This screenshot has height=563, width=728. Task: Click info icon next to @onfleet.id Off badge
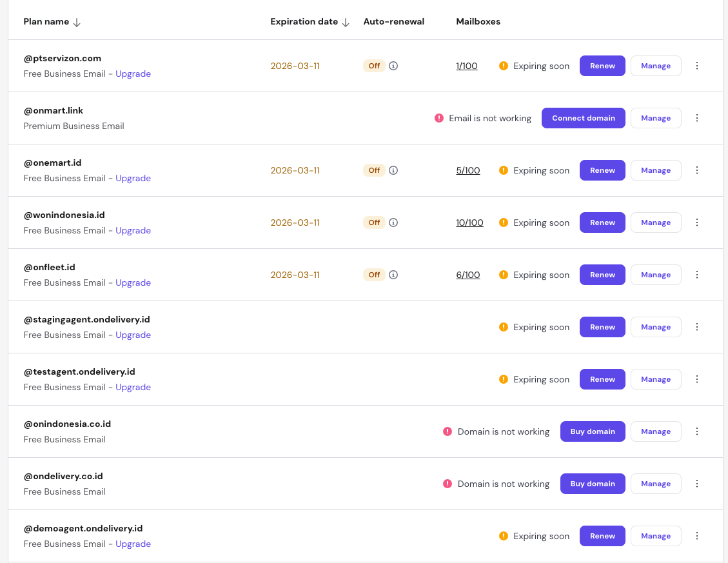[393, 275]
